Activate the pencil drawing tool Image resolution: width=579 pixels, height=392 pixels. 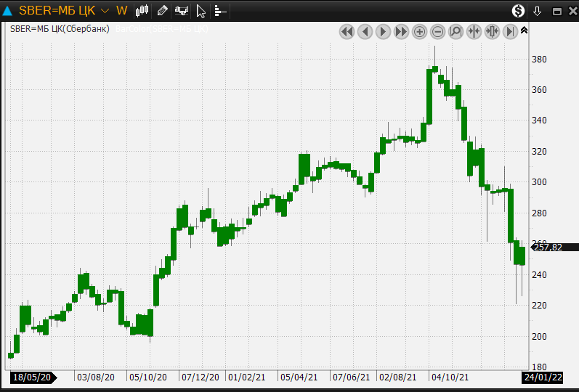(x=162, y=11)
